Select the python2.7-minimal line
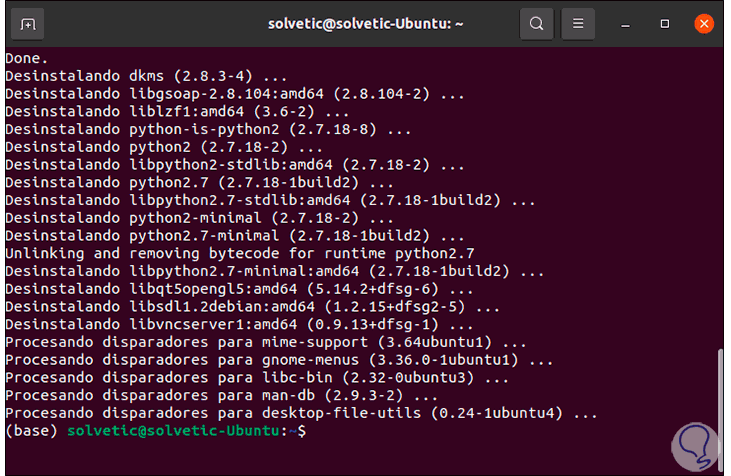Image resolution: width=731 pixels, height=476 pixels. [235, 235]
